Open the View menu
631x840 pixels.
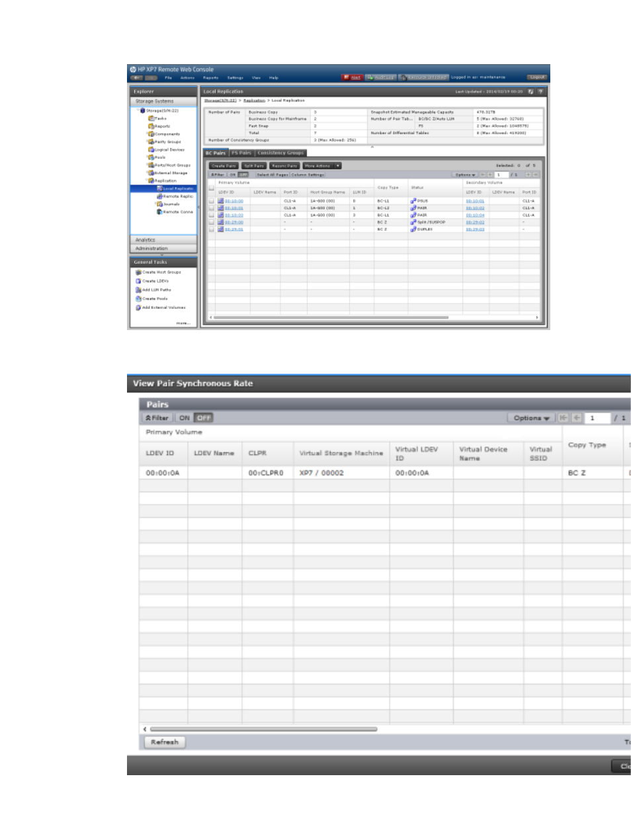(x=256, y=77)
